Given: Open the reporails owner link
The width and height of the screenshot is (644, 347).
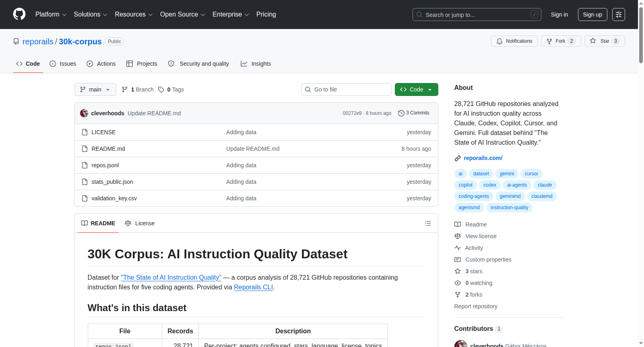Looking at the screenshot, I should 38,42.
